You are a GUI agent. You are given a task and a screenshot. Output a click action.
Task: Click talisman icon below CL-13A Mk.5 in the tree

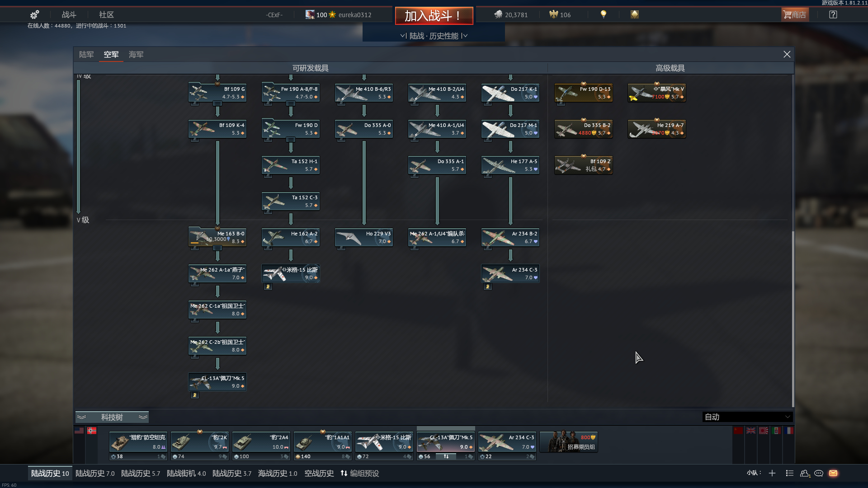click(x=195, y=395)
